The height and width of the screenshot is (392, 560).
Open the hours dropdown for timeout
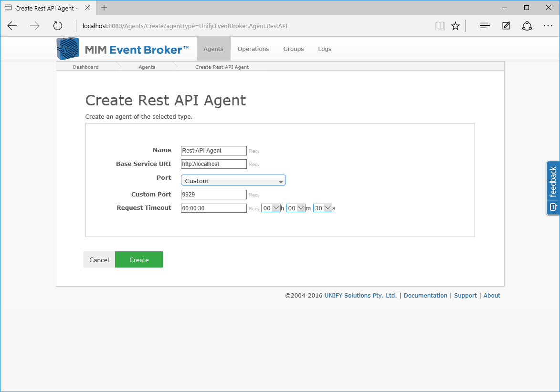[271, 208]
